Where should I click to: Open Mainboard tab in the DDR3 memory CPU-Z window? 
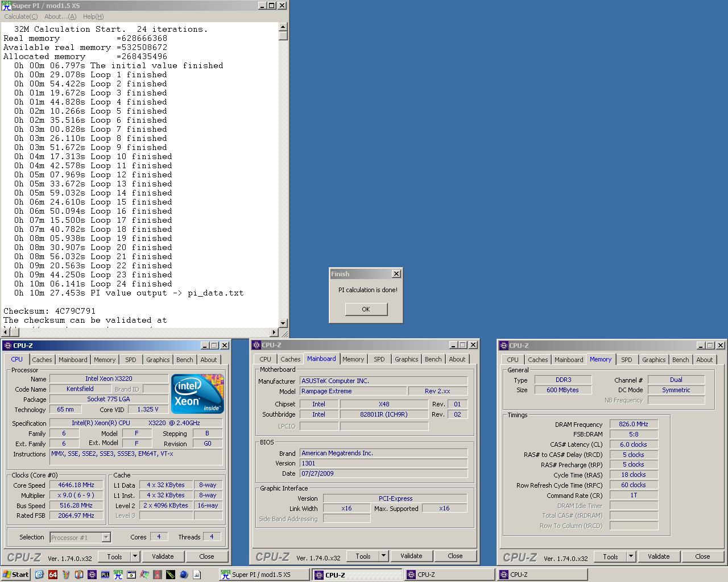point(569,360)
